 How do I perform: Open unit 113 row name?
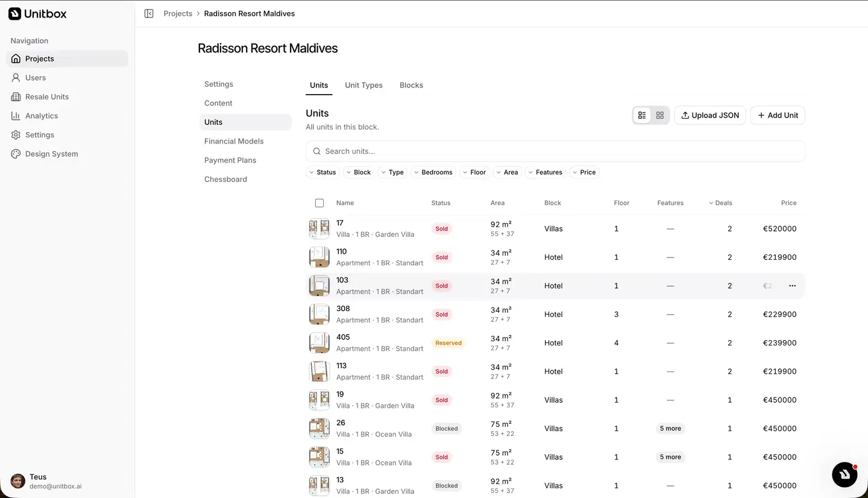(341, 366)
